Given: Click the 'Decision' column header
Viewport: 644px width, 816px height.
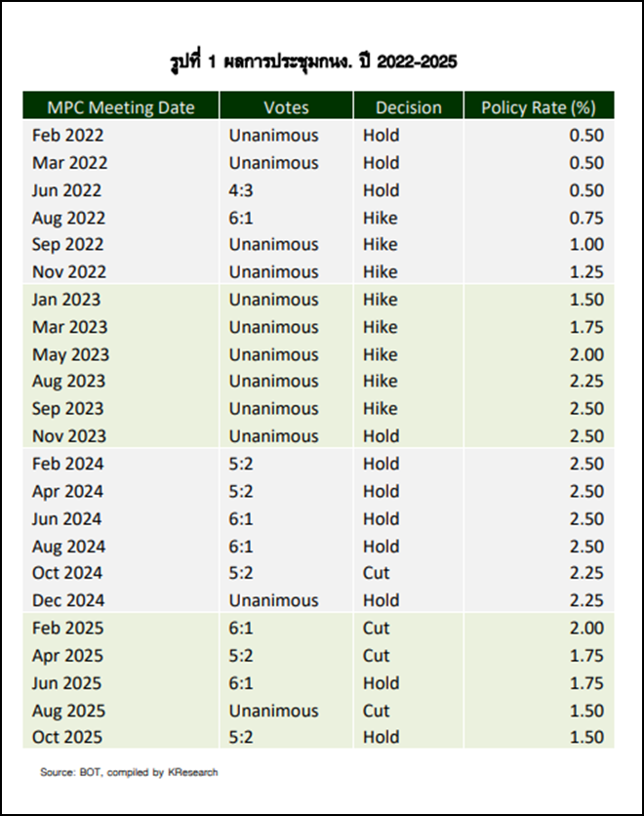Looking at the screenshot, I should tap(409, 107).
